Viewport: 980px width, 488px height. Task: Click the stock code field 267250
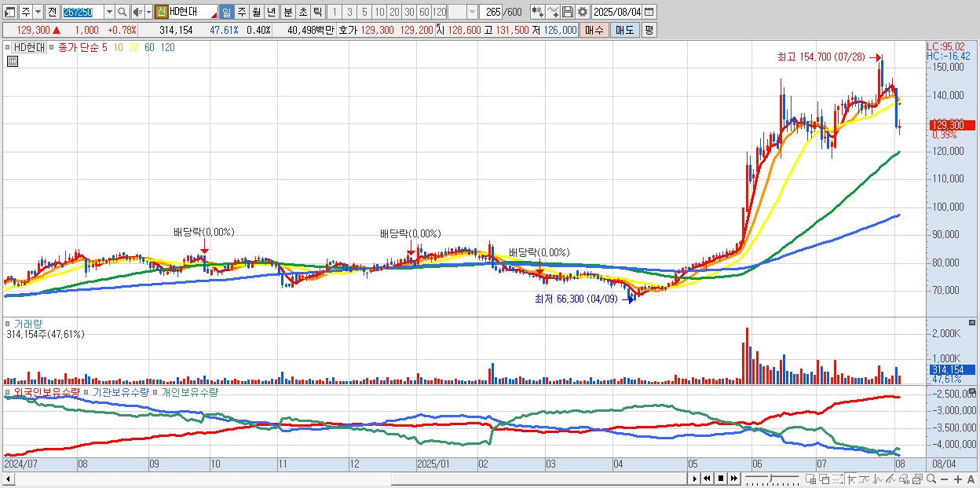(82, 12)
